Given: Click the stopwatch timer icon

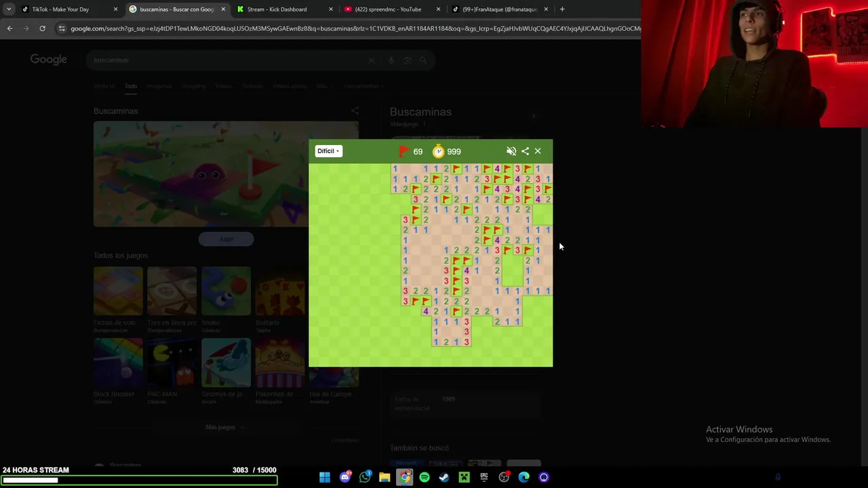Looking at the screenshot, I should (439, 151).
